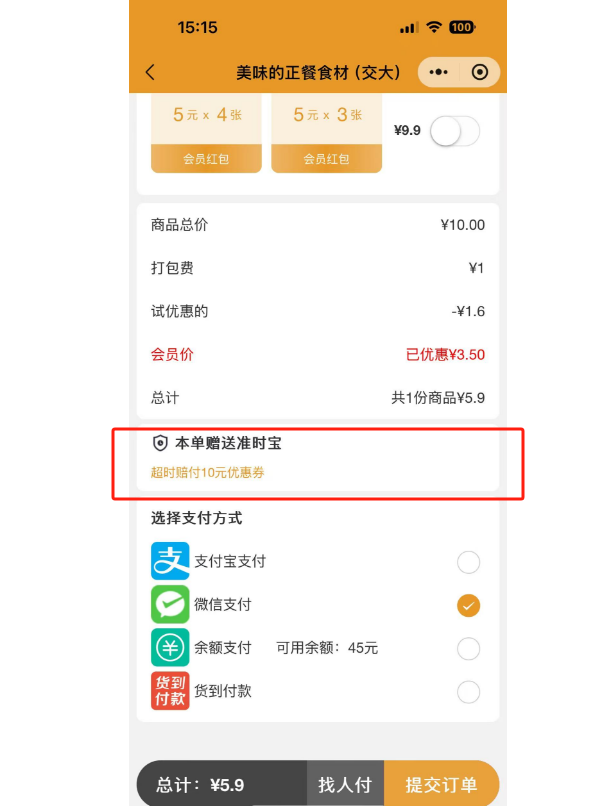Tap the red 货到付款 icon
Screen dimensions: 598x806
point(170,690)
